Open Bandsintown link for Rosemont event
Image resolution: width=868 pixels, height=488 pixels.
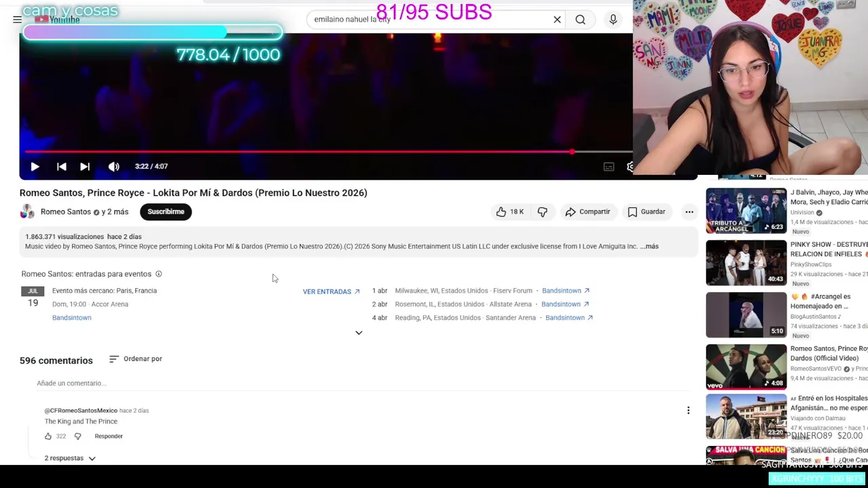(566, 304)
